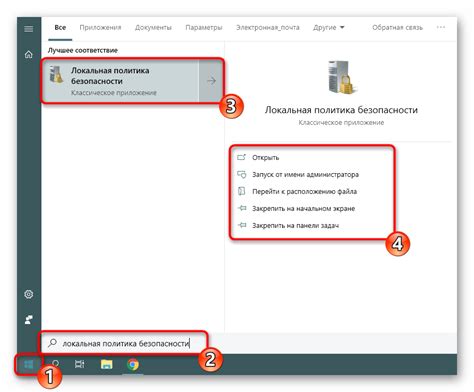Screen dimensions: 474x392
Task: Open the hamburger menu in search panel
Action: [x=29, y=29]
